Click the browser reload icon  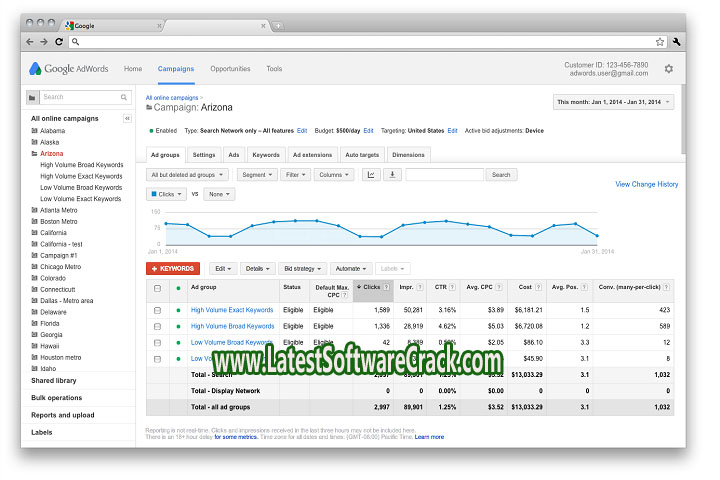[59, 42]
